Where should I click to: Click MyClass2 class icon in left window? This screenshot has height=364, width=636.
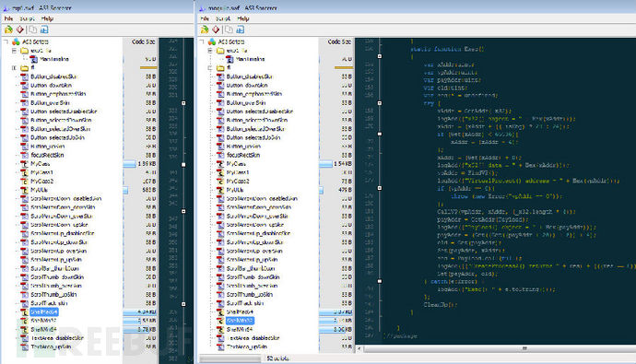[24, 182]
